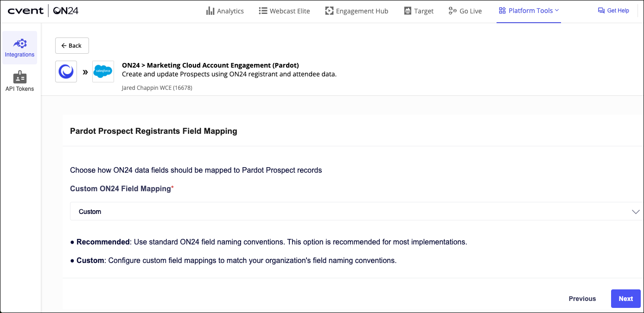Click the Get Help link
Screen dimensions: 644x313
pos(613,10)
